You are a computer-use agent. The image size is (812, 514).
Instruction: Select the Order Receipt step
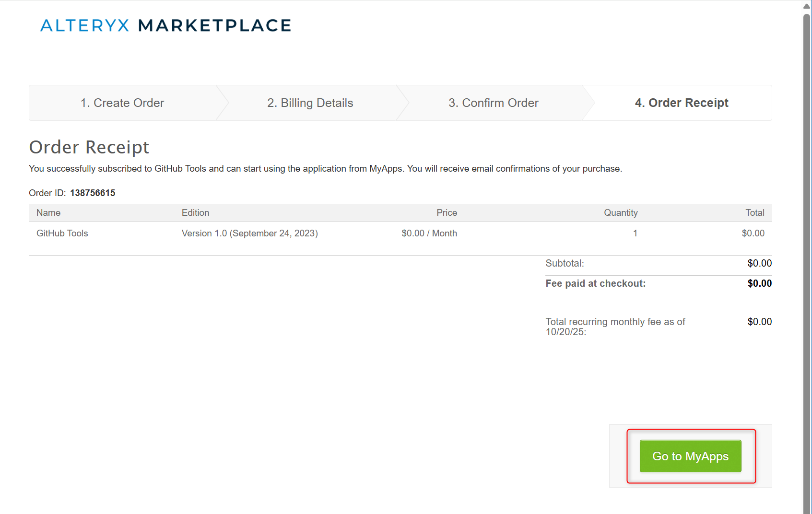click(x=681, y=103)
